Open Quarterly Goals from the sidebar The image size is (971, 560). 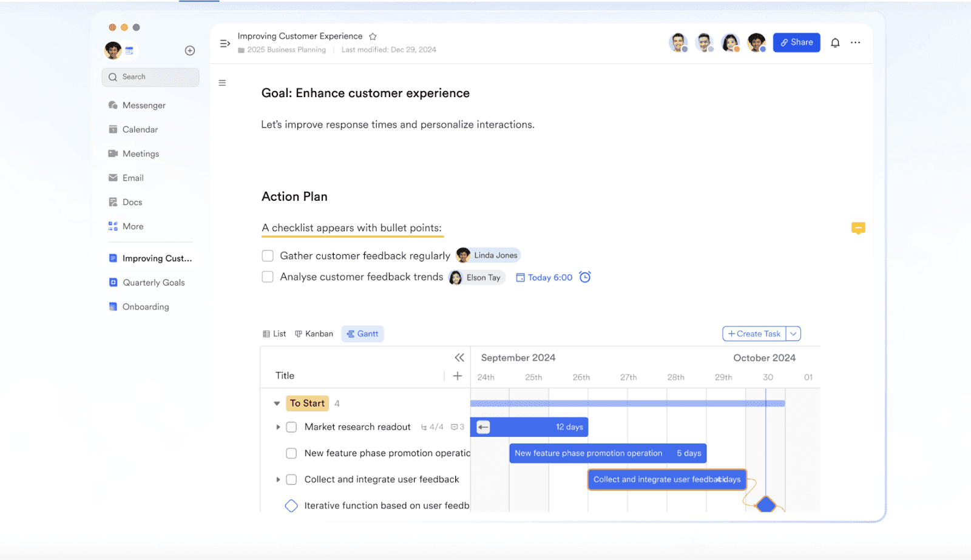click(x=153, y=282)
